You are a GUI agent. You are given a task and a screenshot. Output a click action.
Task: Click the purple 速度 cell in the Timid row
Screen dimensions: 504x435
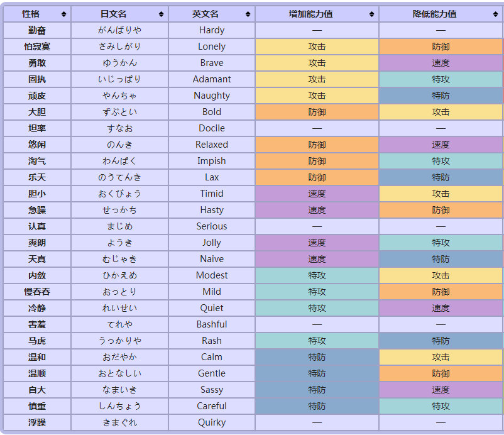pyautogui.click(x=317, y=194)
